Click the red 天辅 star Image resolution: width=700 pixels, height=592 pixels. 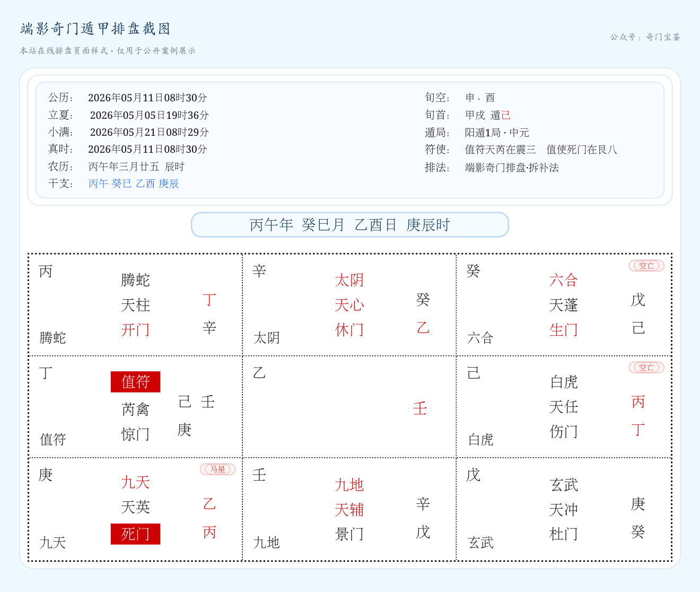[x=349, y=510]
